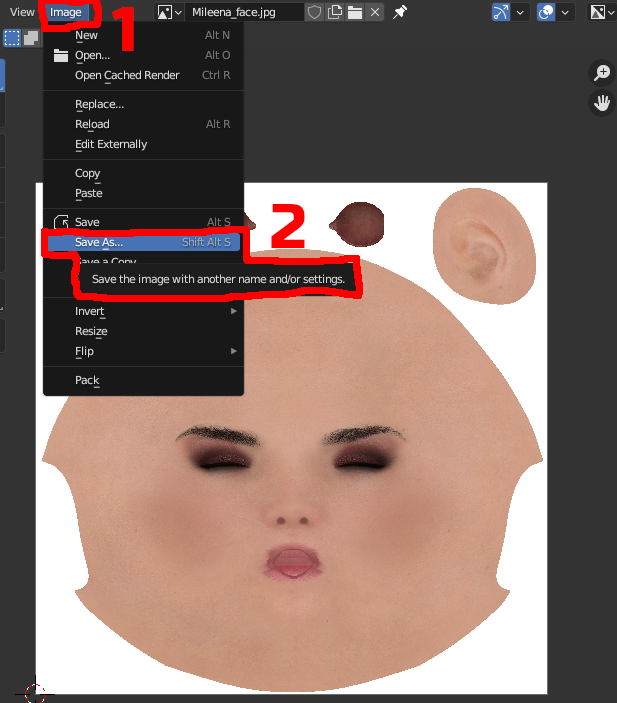Viewport: 617px width, 703px height.
Task: Expand the Flip submenu
Action: pyautogui.click(x=143, y=351)
